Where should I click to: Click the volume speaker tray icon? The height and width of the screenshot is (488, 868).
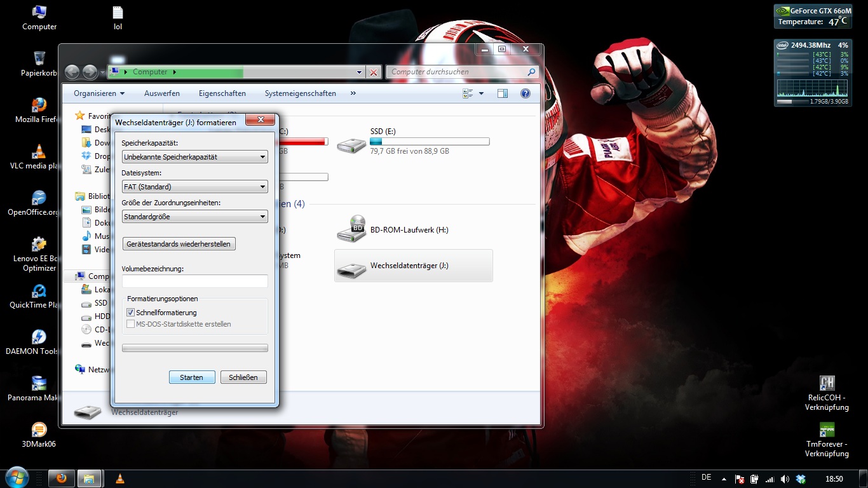[x=785, y=479]
